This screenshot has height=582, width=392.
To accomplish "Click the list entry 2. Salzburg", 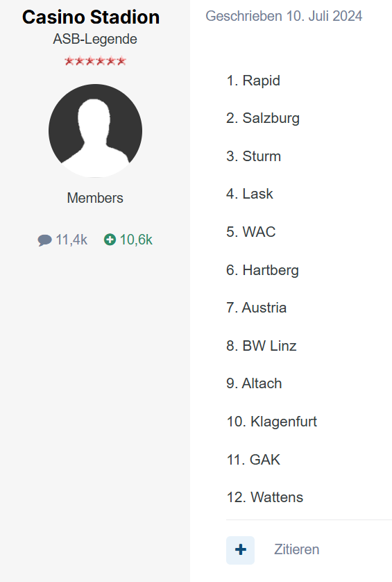I will 263,118.
